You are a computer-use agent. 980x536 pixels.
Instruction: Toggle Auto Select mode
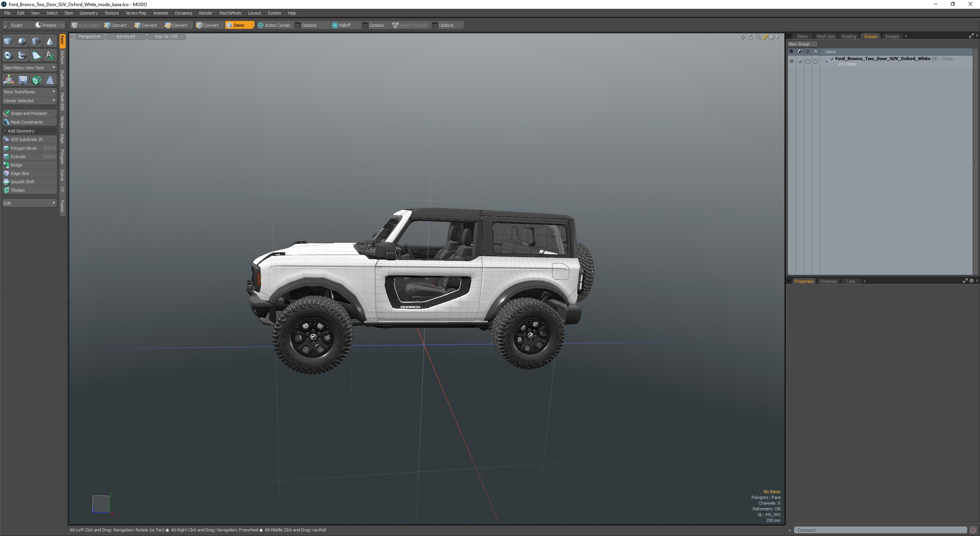(86, 25)
